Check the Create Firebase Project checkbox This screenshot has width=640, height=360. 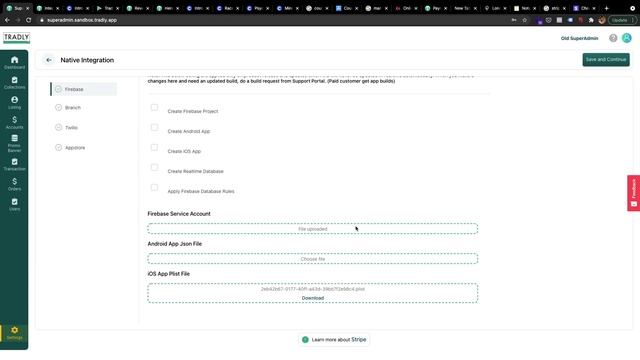point(154,107)
